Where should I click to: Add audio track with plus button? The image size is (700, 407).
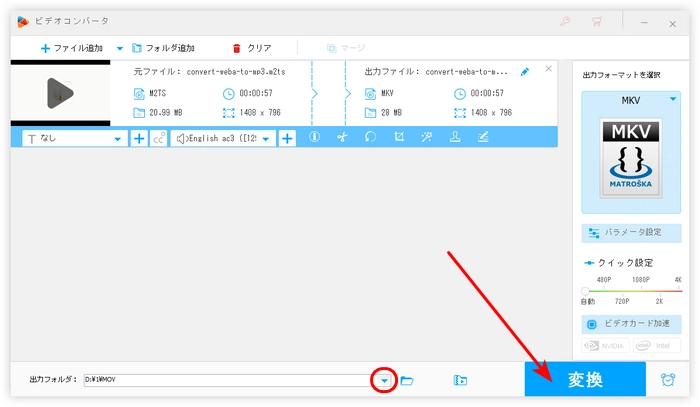(x=288, y=139)
